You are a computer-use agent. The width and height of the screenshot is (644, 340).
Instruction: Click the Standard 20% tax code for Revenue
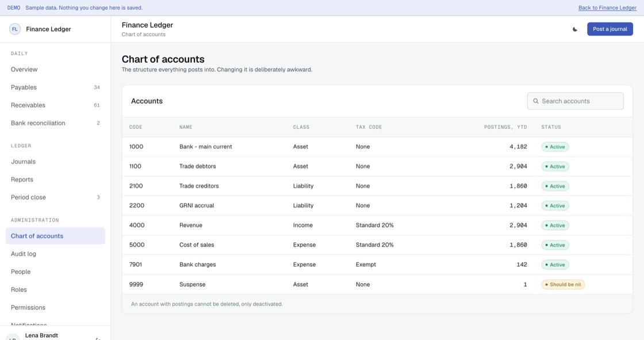(374, 226)
